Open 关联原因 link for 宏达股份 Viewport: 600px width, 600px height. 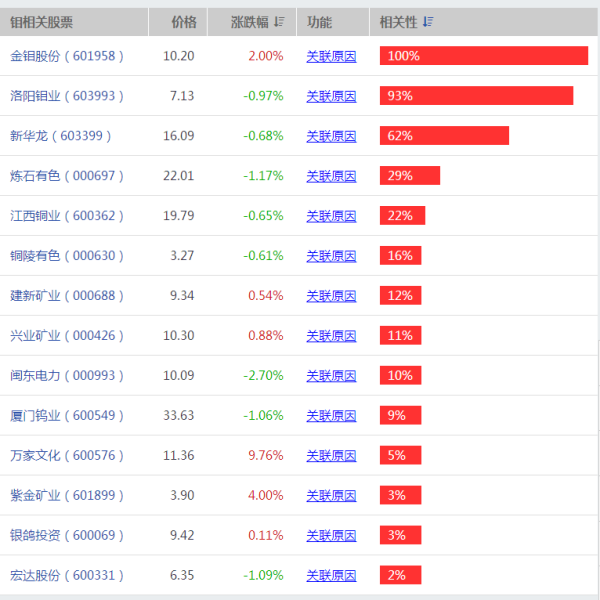331,576
